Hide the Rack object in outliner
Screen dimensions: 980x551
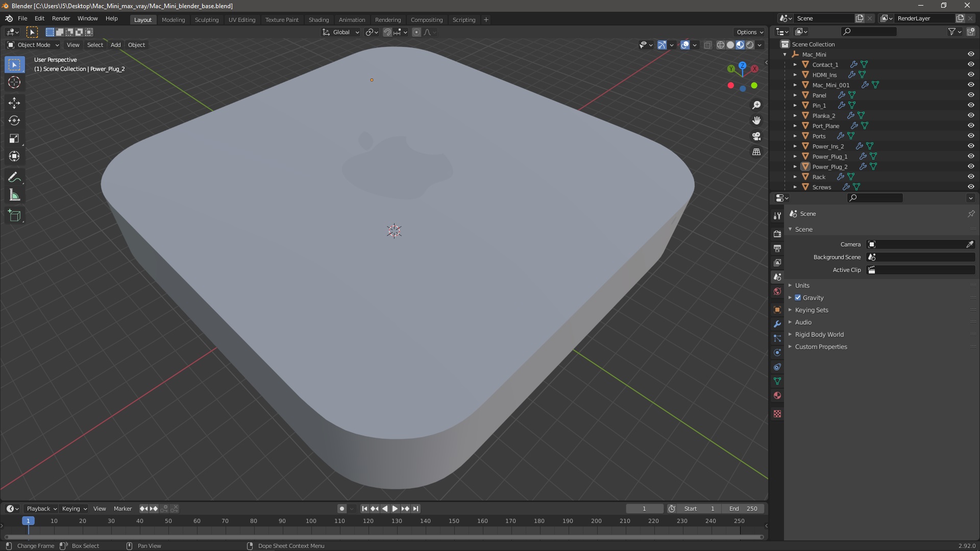[x=971, y=177]
